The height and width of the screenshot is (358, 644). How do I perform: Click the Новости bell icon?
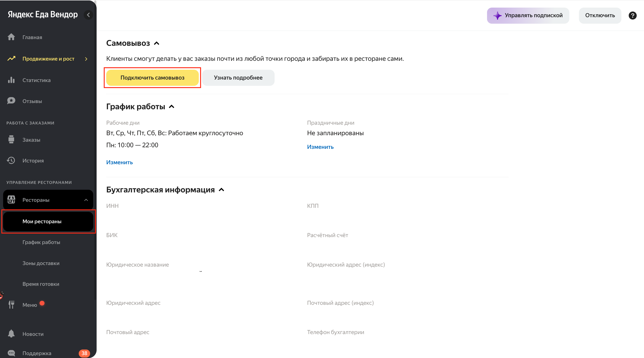coord(11,334)
